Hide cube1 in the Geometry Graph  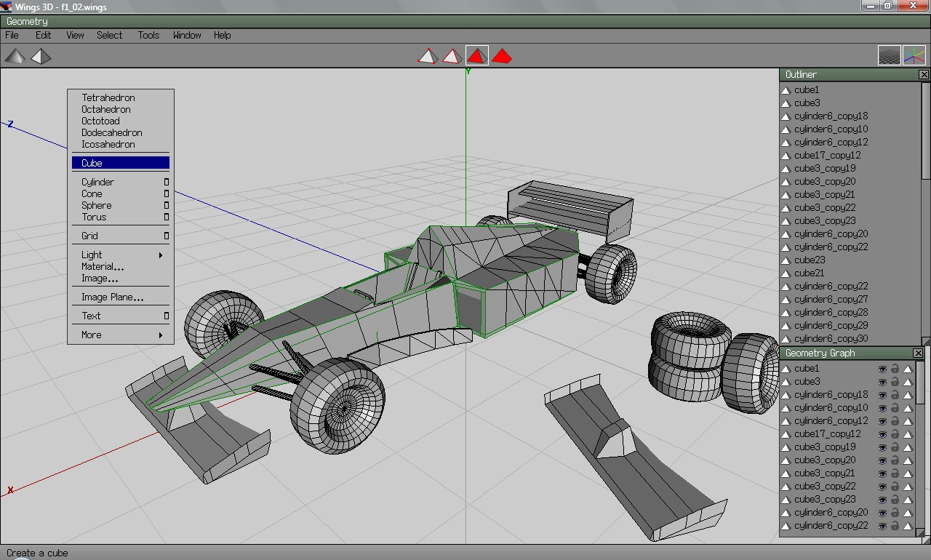pos(882,369)
